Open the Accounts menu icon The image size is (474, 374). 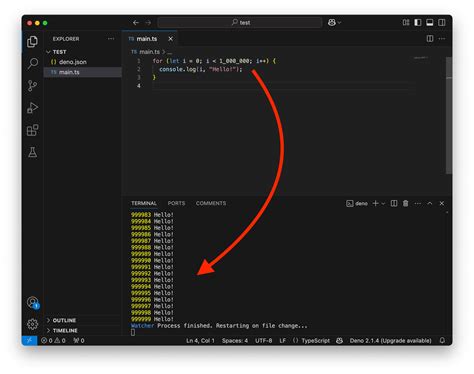click(x=32, y=303)
